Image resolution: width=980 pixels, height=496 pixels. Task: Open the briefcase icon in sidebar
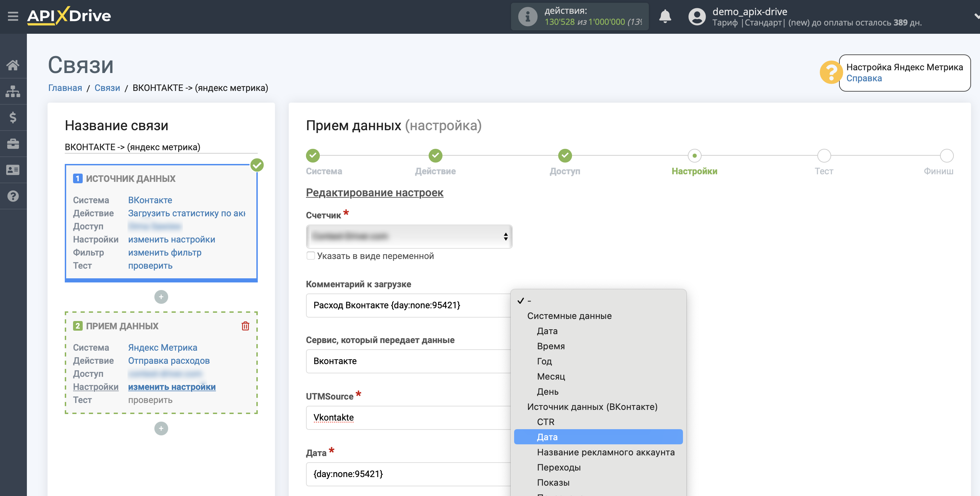pyautogui.click(x=13, y=144)
